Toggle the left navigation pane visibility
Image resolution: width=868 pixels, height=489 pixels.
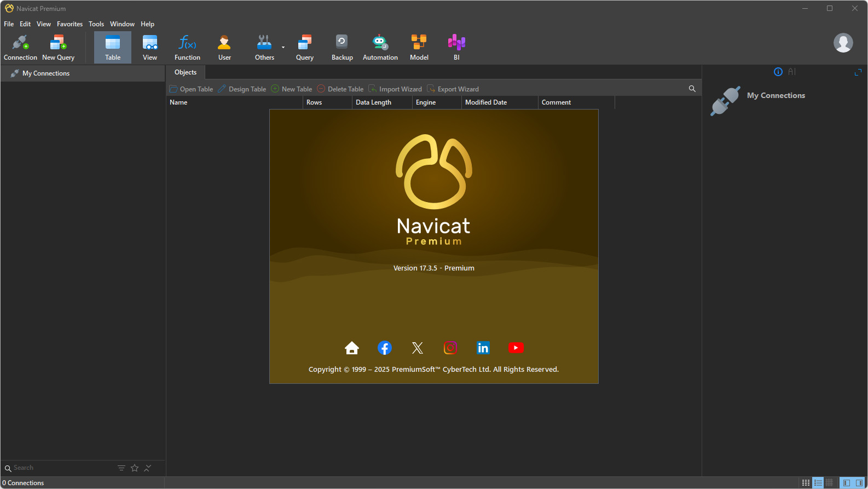[846, 482]
